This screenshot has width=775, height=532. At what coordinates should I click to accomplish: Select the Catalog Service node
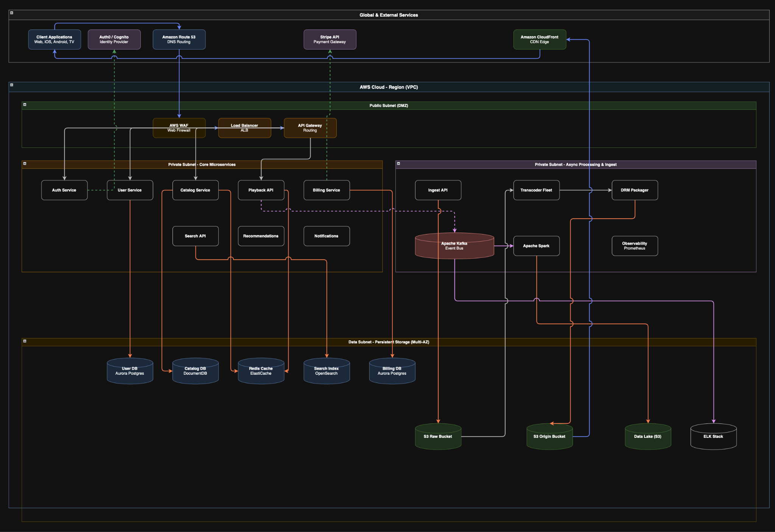click(195, 190)
